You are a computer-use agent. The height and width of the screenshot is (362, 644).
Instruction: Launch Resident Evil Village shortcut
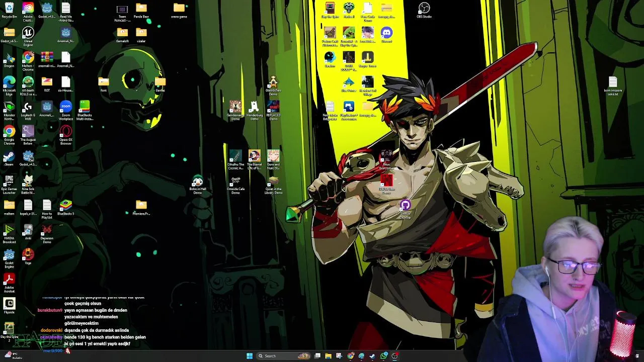pos(368,86)
